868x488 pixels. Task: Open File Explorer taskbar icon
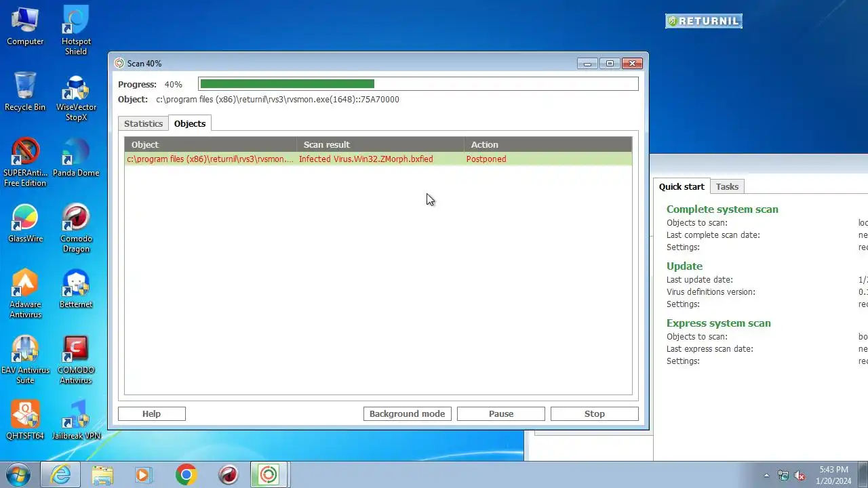[102, 474]
